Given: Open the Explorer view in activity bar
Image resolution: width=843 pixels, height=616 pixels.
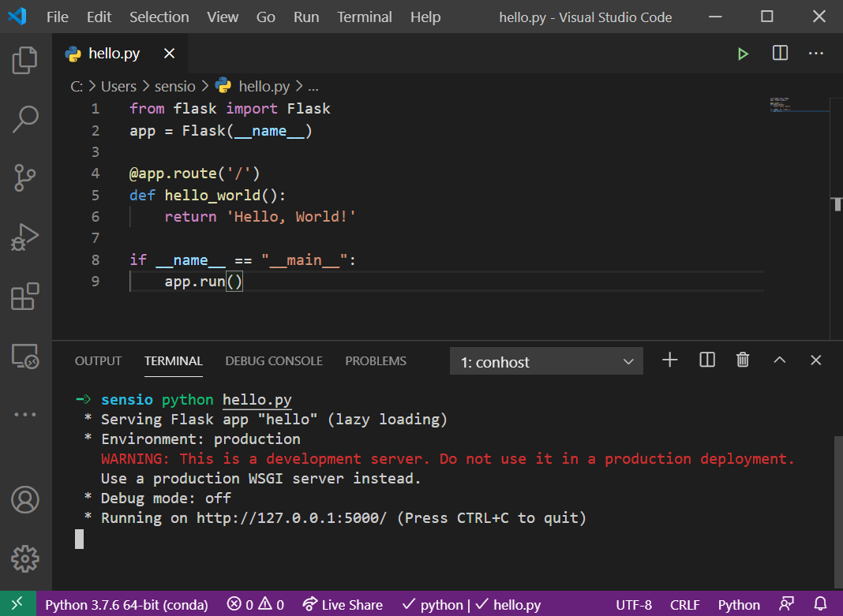Looking at the screenshot, I should tap(24, 60).
